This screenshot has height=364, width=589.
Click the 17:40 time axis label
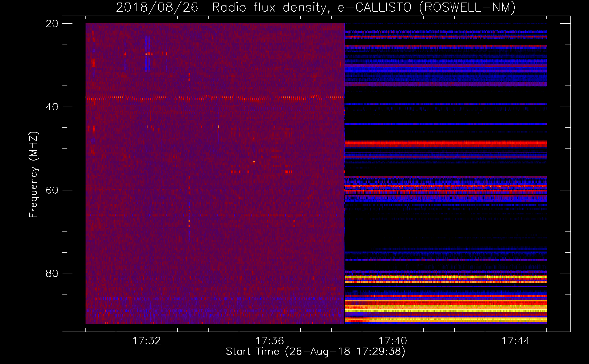coord(393,341)
